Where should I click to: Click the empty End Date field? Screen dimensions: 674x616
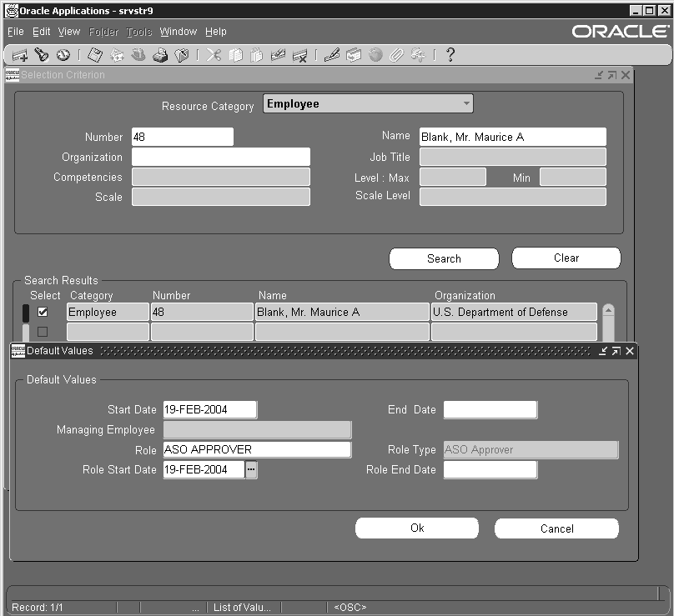point(490,409)
